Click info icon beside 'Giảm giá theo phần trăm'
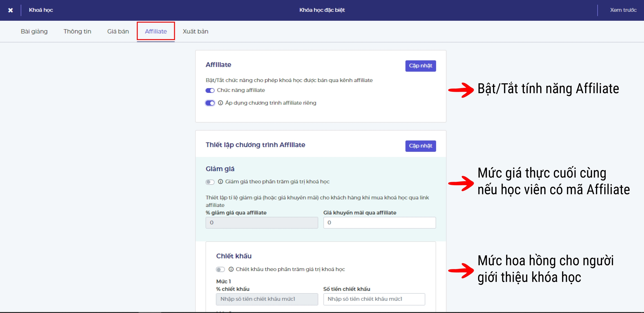This screenshot has height=313, width=644. click(220, 182)
